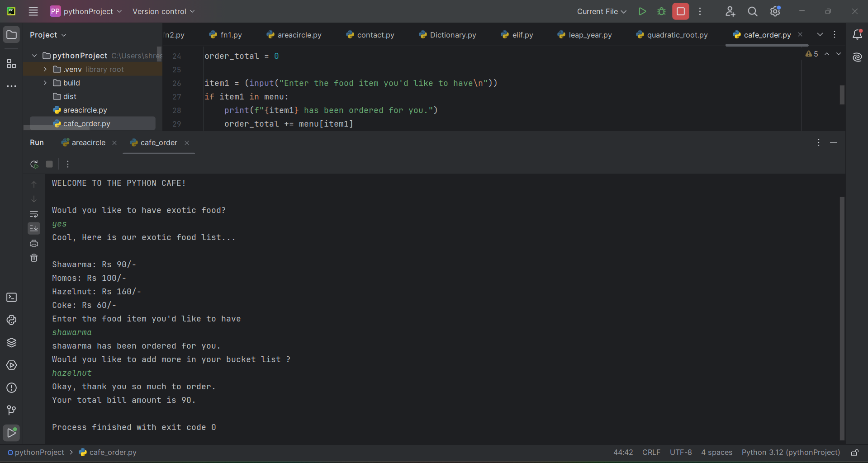The width and height of the screenshot is (868, 463).
Task: Open the Version control dropdown
Action: [x=163, y=11]
